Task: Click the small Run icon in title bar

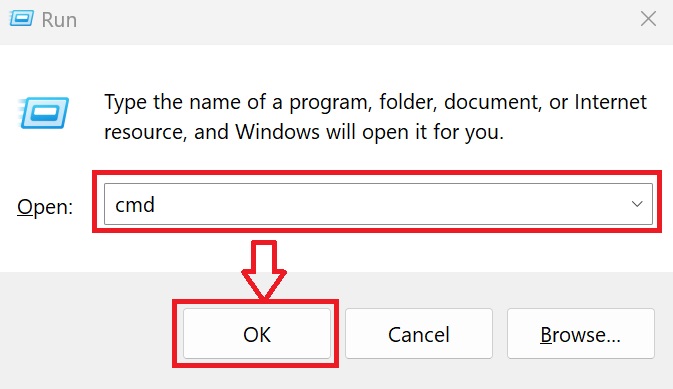Action: click(21, 19)
